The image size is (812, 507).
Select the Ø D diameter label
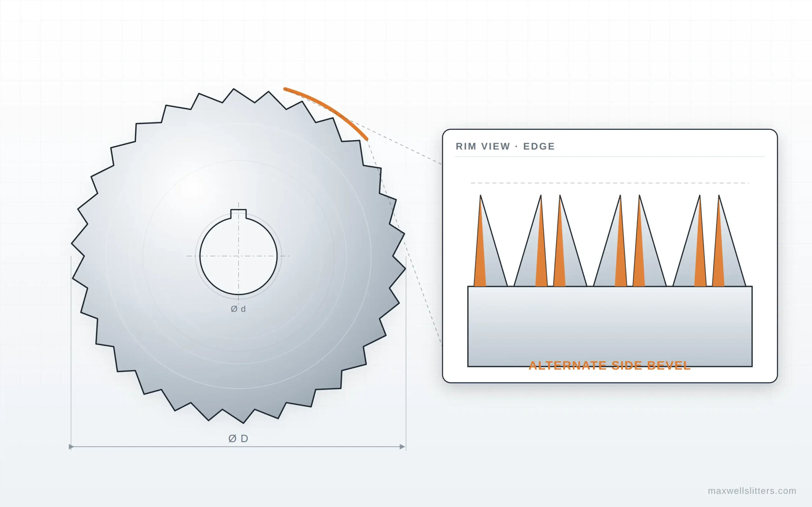(x=238, y=438)
